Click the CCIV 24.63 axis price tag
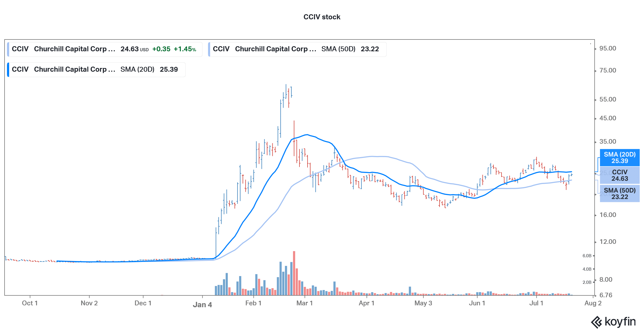The image size is (644, 333). tap(620, 175)
